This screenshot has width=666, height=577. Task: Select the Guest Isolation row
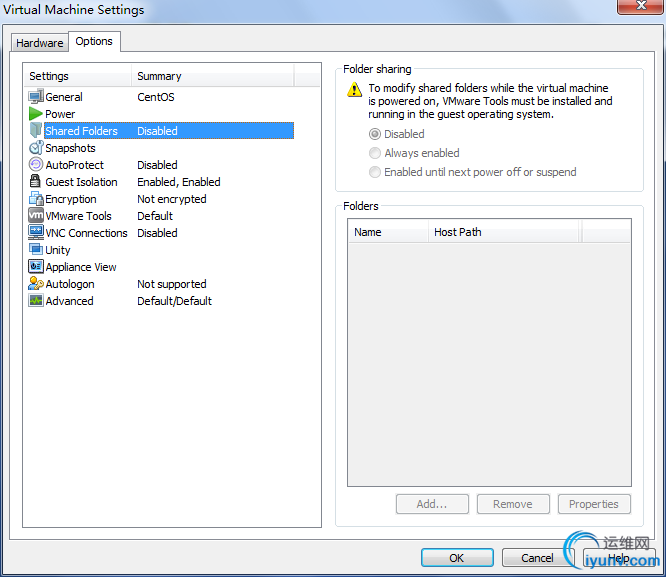[161, 182]
